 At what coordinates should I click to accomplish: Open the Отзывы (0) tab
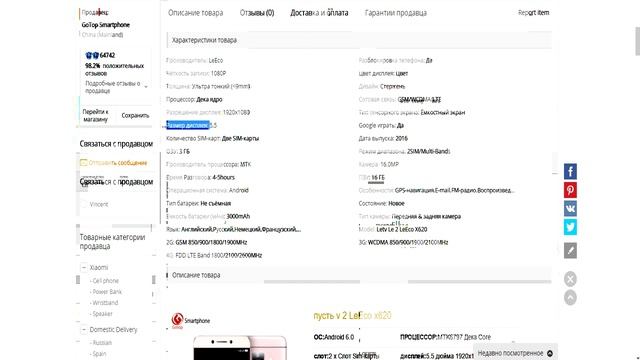coord(257,13)
